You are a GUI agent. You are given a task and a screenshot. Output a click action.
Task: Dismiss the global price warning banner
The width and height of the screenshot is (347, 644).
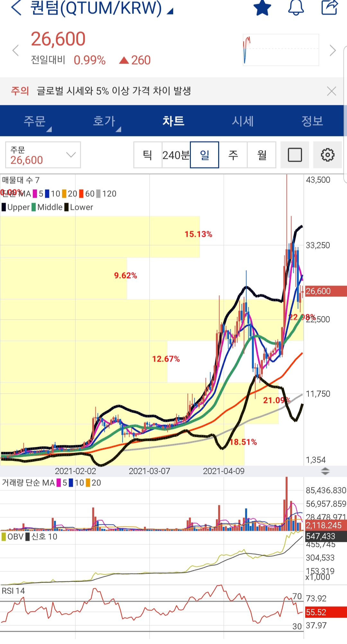click(332, 91)
